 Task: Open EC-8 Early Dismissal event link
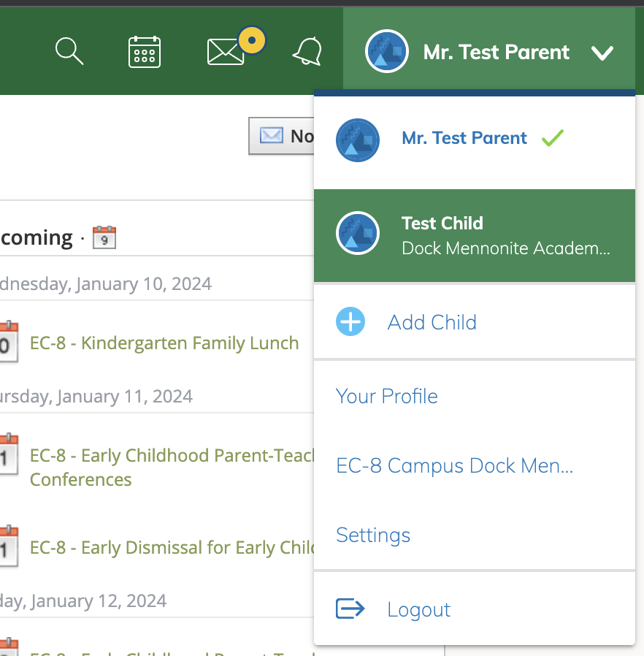click(x=172, y=548)
